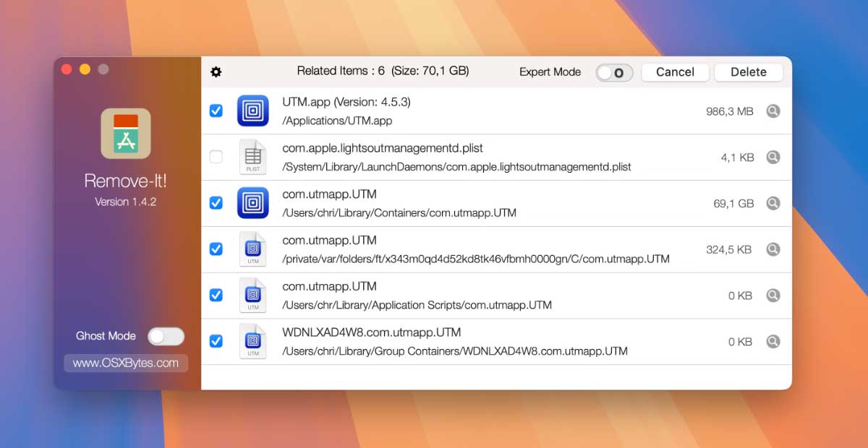This screenshot has height=448, width=868.
Task: Click the Delete button
Action: click(x=749, y=72)
